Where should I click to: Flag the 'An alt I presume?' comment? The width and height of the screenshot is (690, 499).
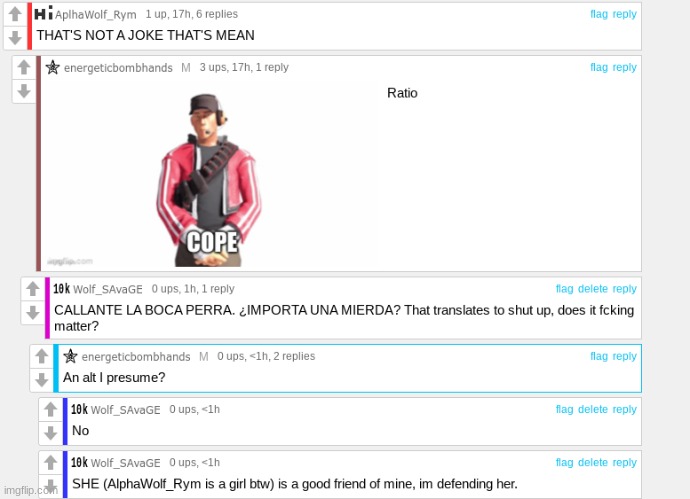599,356
